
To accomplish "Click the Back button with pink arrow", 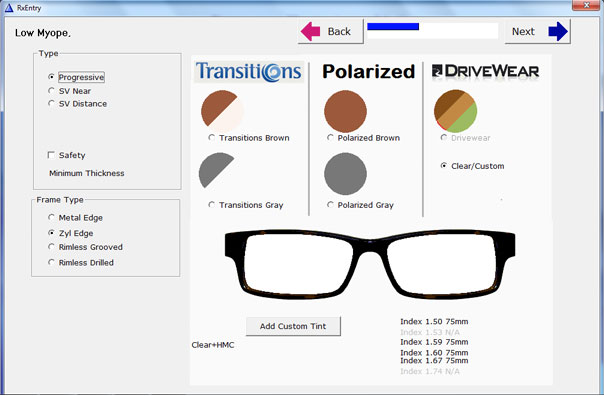I will click(x=331, y=31).
